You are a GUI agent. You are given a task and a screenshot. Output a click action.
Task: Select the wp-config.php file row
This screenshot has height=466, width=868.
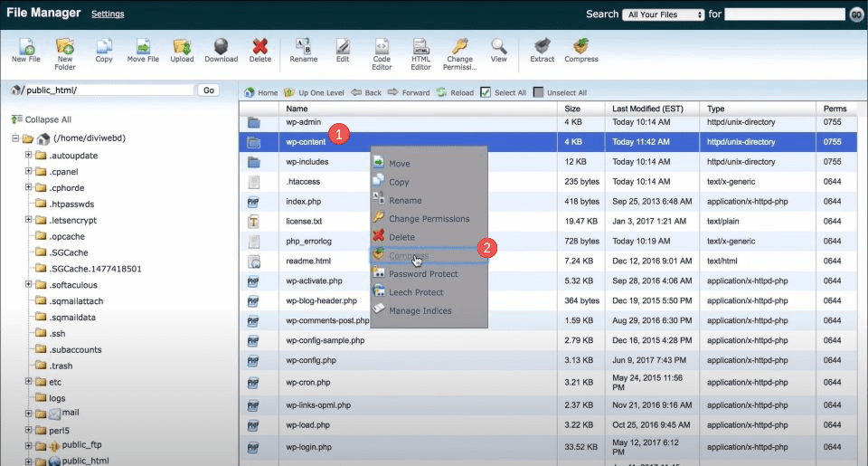[x=312, y=360]
